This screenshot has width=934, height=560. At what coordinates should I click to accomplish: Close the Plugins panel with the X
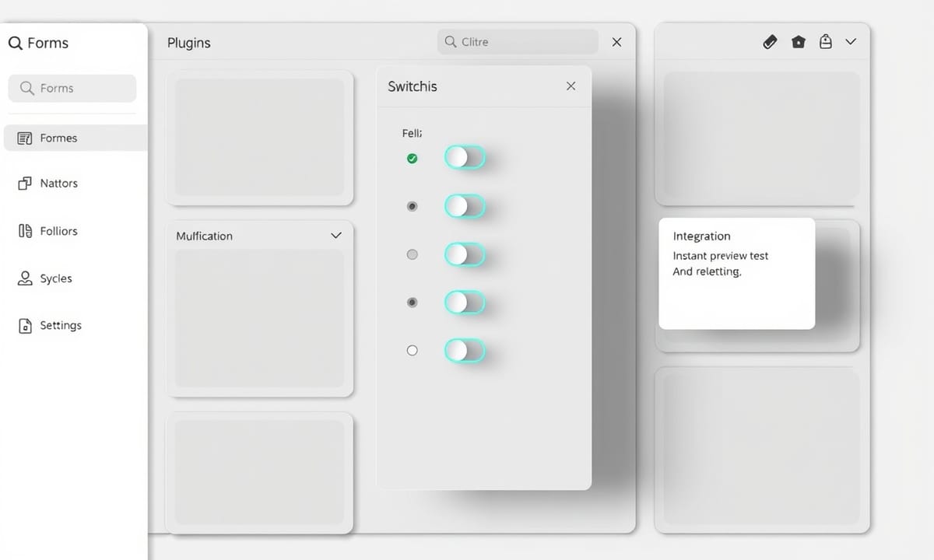pos(616,42)
